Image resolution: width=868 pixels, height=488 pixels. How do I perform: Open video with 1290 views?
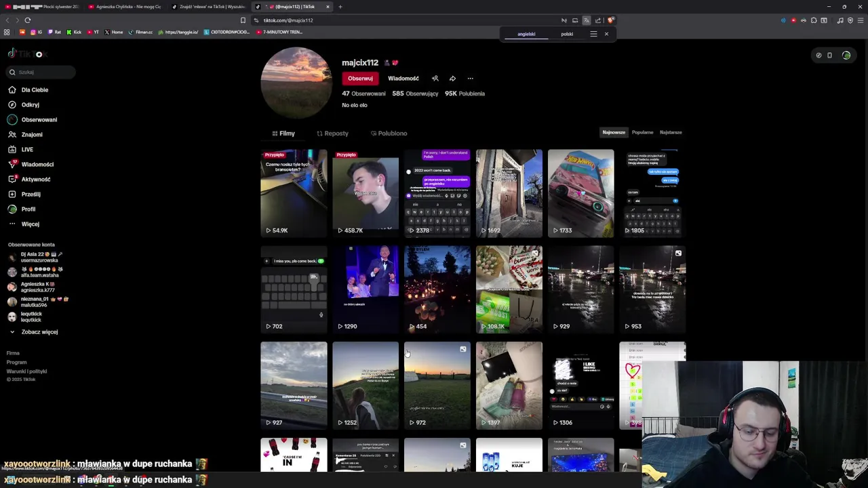(366, 289)
